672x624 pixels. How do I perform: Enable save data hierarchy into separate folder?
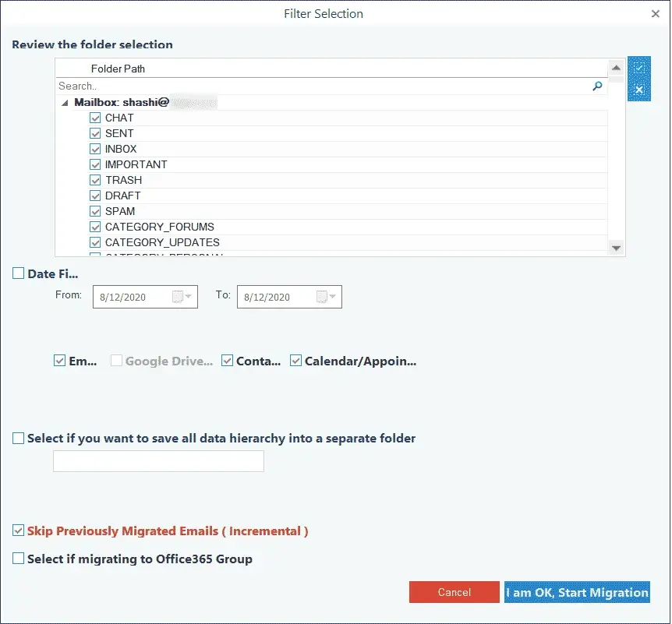point(18,438)
